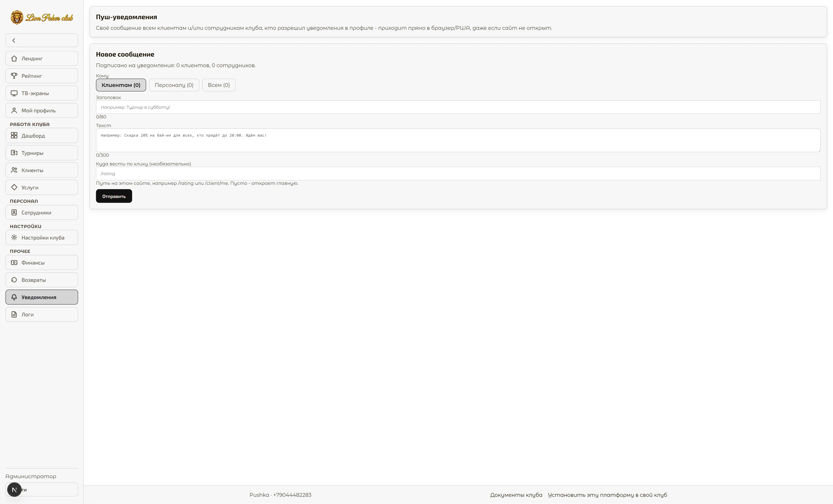833x504 pixels.
Task: Focus the Заголовок input field
Action: 458,107
